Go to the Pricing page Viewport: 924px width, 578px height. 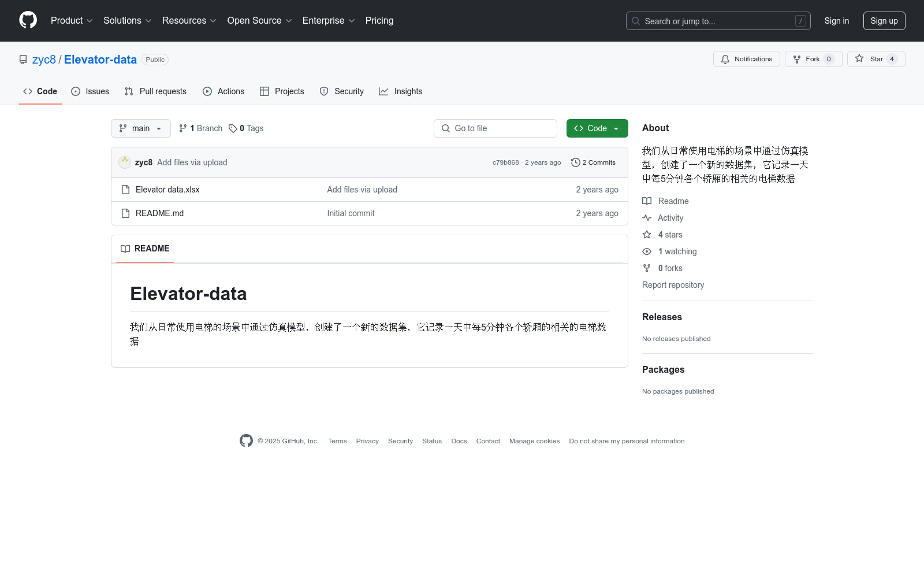(x=379, y=20)
